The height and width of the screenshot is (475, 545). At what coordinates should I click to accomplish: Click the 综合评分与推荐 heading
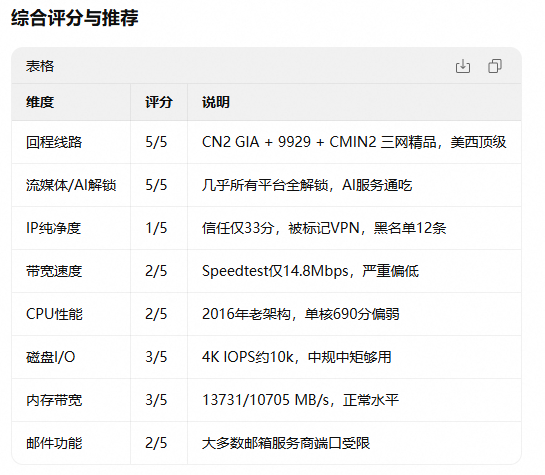click(75, 18)
